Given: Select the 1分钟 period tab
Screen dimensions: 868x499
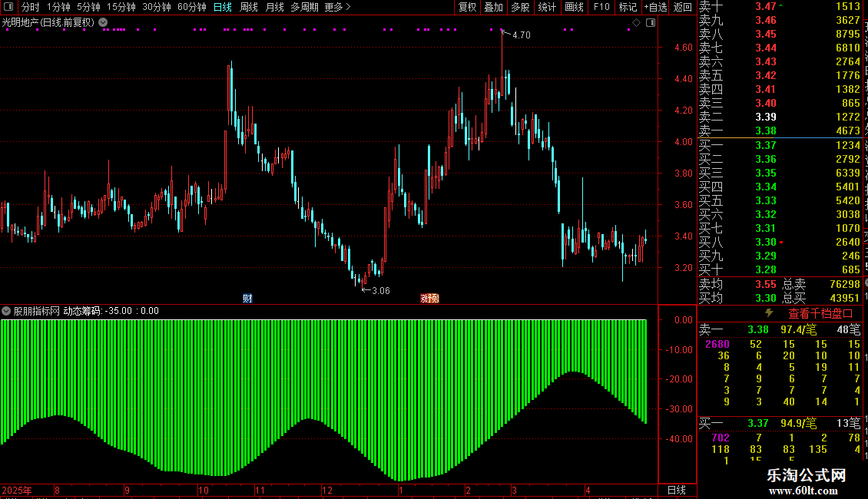Looking at the screenshot, I should click(58, 7).
